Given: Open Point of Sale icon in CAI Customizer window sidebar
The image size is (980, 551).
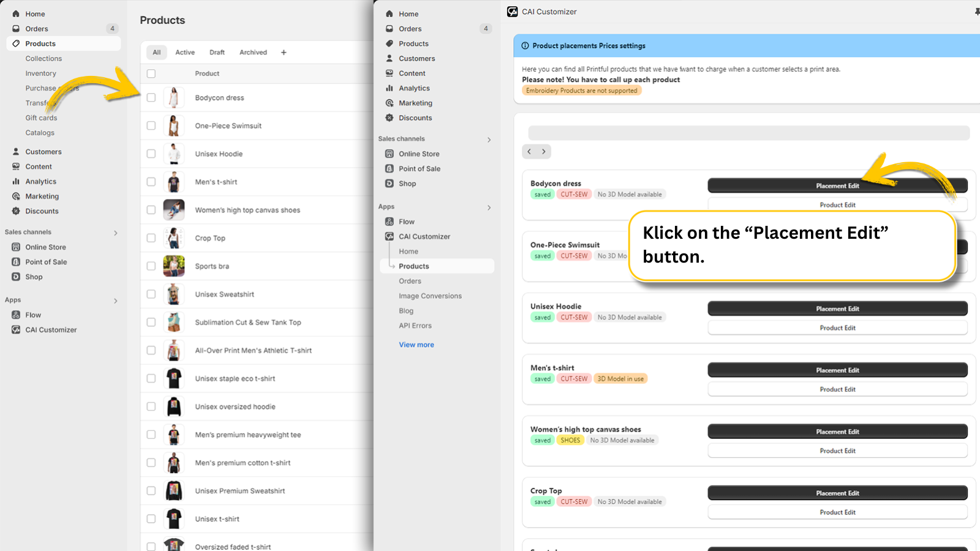Looking at the screenshot, I should (390, 169).
